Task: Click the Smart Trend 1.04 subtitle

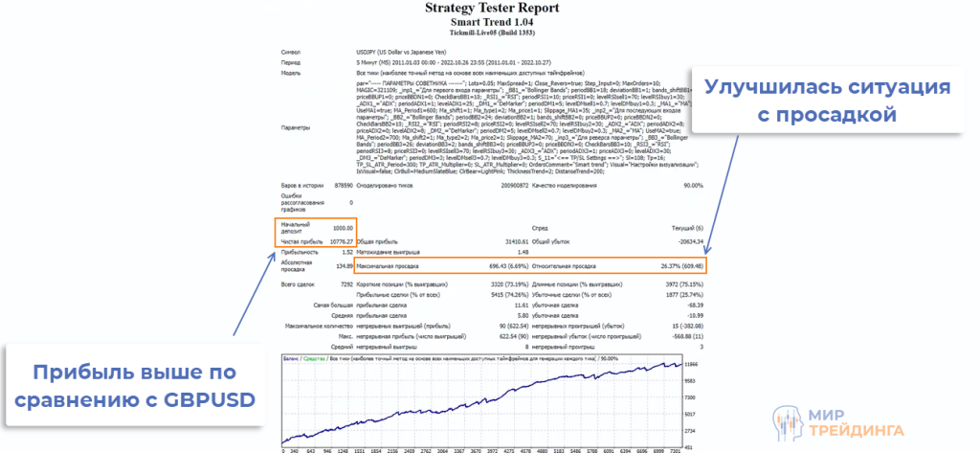Action: click(x=489, y=21)
